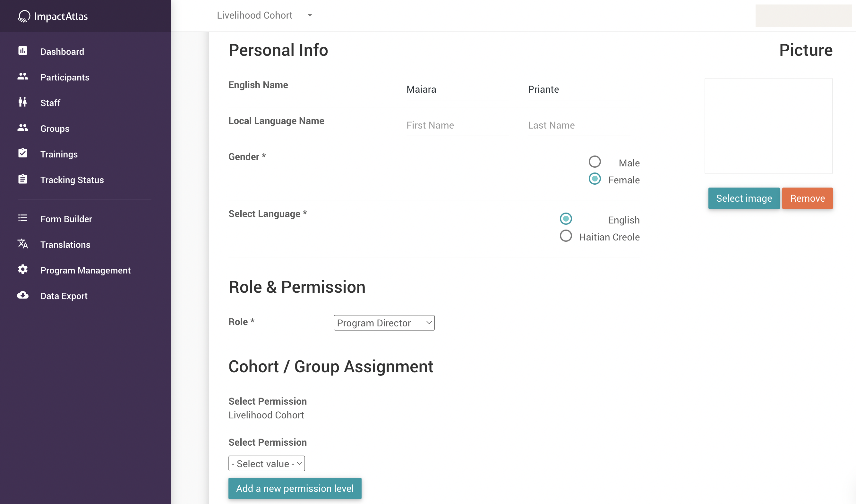Open the Role dropdown showing Program Director
This screenshot has height=504, width=856.
tap(384, 323)
